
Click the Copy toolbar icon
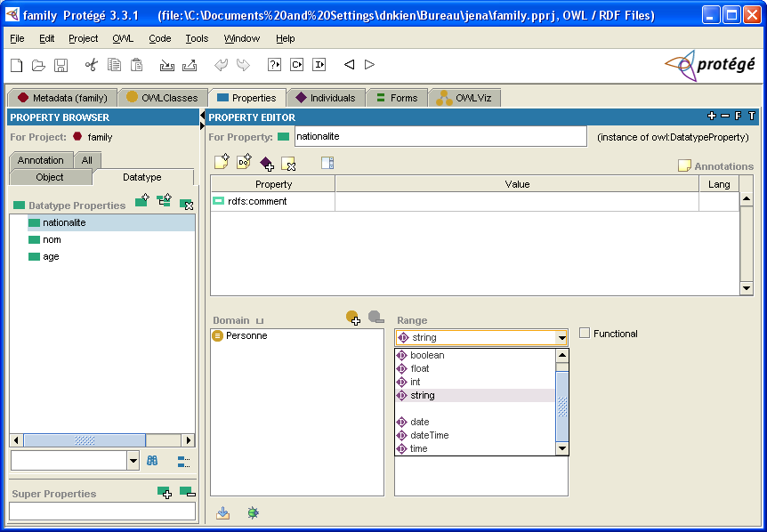(x=114, y=65)
